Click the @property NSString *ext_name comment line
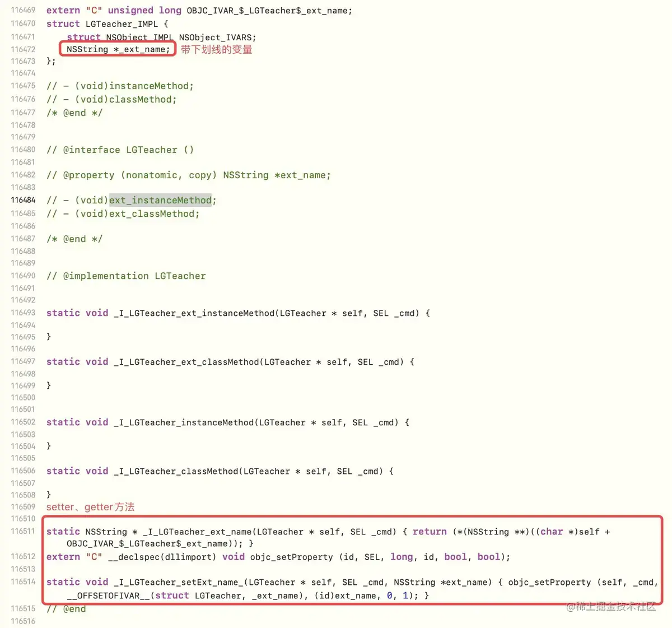Image resolution: width=672 pixels, height=628 pixels. coord(188,175)
